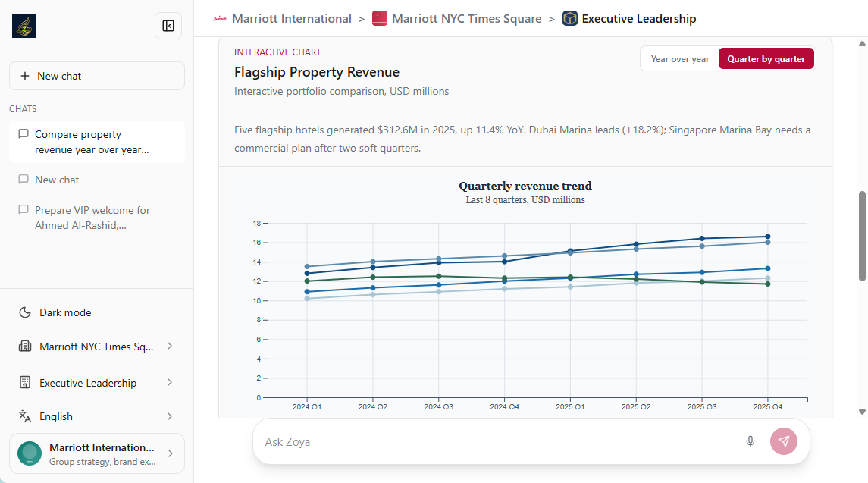This screenshot has height=483, width=868.
Task: Select Quarter by quarter view
Action: (x=766, y=58)
